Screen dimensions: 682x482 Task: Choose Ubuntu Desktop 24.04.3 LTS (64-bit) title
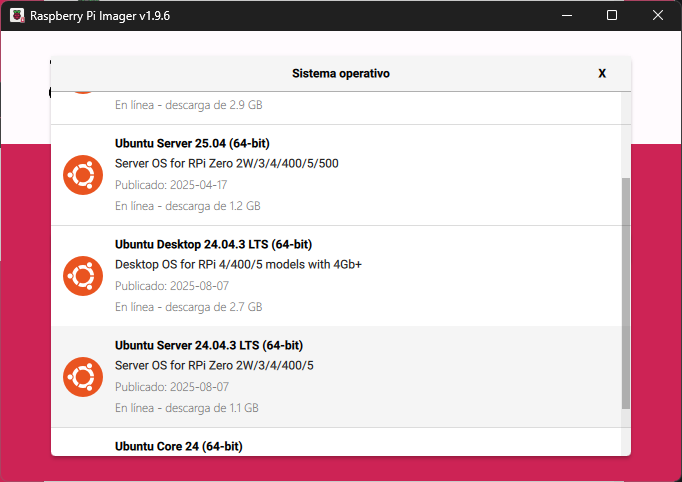213,244
